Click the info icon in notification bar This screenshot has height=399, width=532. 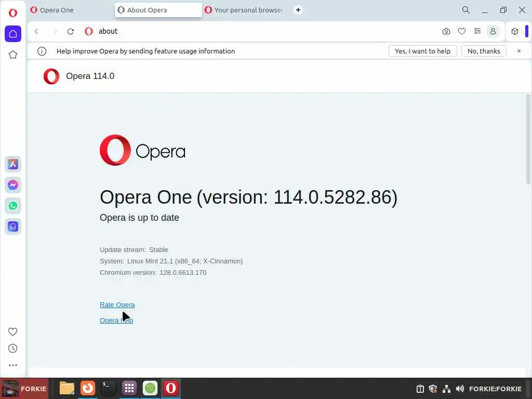(42, 51)
